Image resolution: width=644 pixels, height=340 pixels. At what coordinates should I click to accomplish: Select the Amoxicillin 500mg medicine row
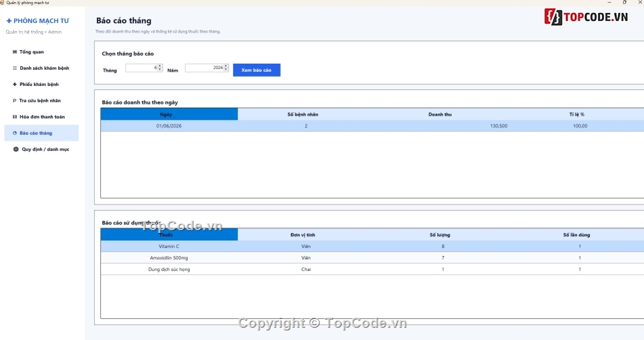click(x=372, y=258)
